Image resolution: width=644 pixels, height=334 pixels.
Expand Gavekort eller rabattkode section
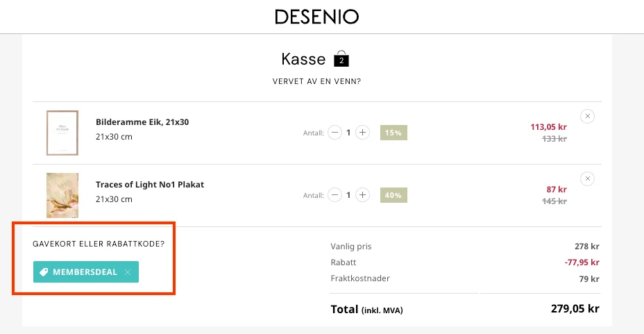(99, 244)
